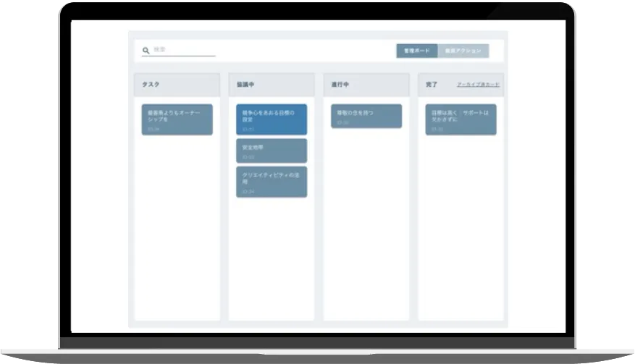The height and width of the screenshot is (364, 635).
Task: Focus the 検索 search input field
Action: tap(182, 51)
